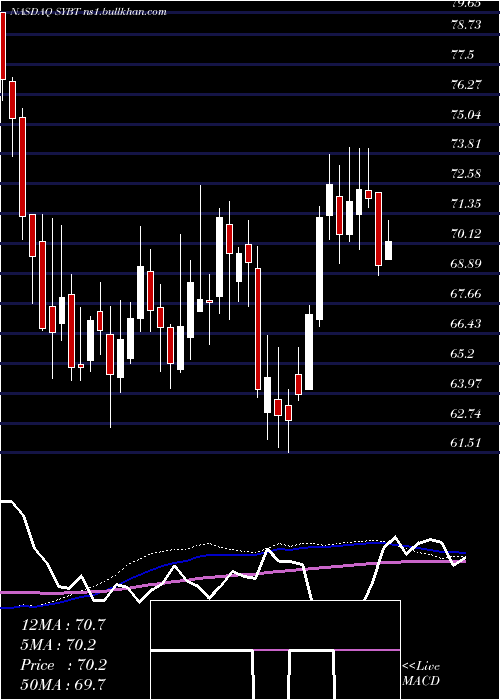Click the long red candle falling from 75.04
500x700 pixels.
pos(22,167)
